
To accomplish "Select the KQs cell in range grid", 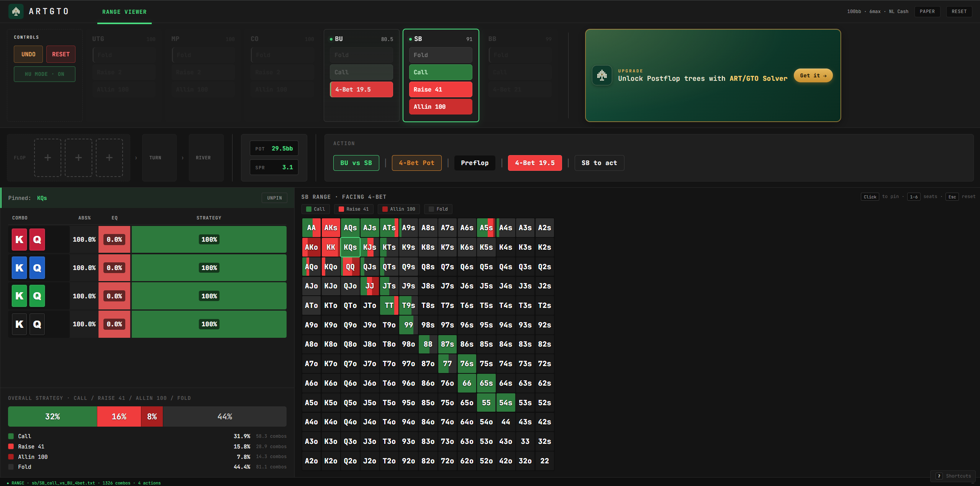I will [x=350, y=247].
